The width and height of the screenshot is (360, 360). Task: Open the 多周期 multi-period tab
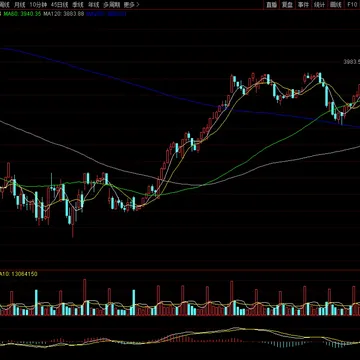point(111,5)
